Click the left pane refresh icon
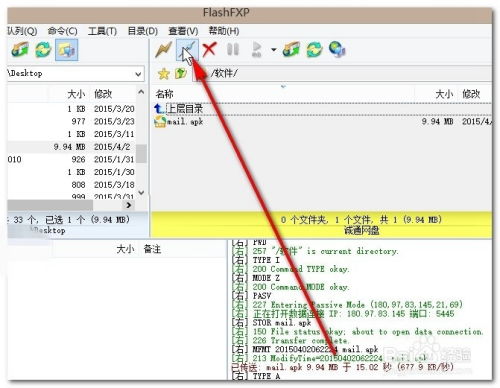 (x=43, y=50)
